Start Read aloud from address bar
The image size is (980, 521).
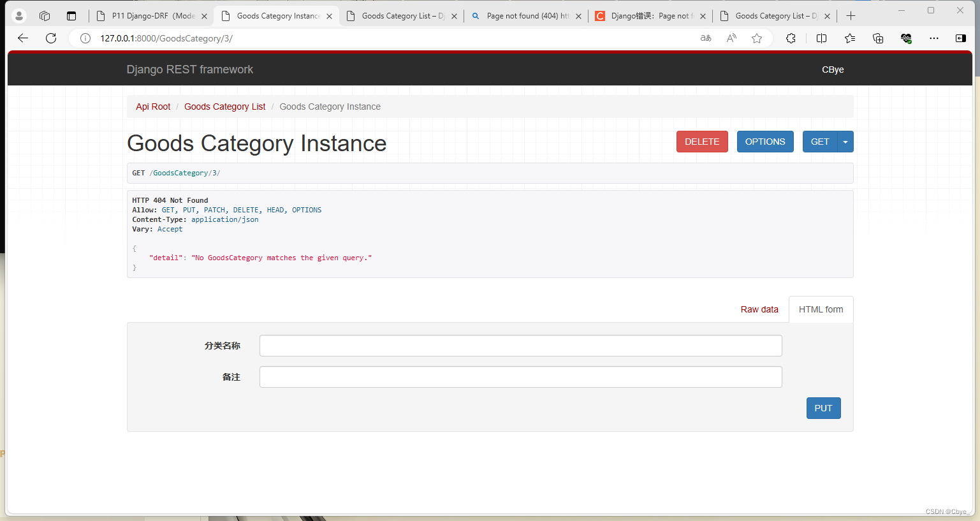coord(731,38)
